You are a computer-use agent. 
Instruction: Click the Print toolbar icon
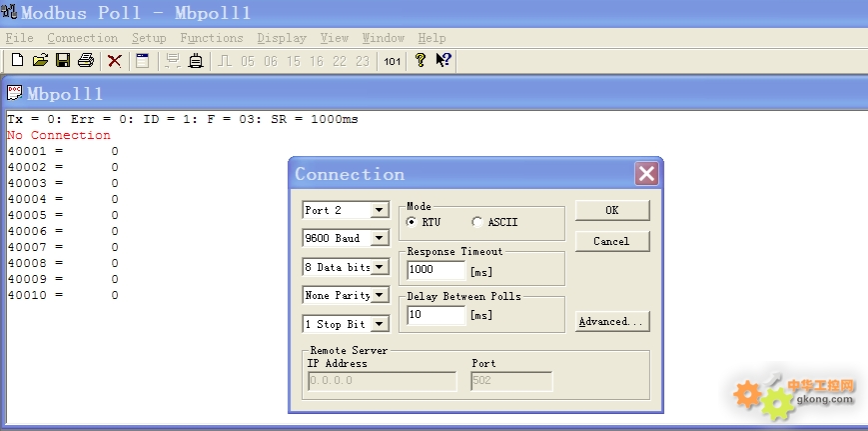pos(86,60)
